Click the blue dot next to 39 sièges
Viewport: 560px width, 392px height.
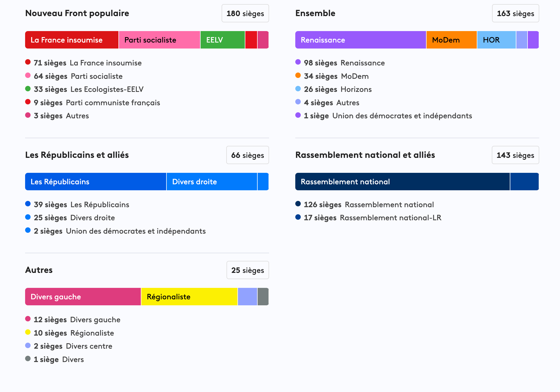[x=28, y=204]
